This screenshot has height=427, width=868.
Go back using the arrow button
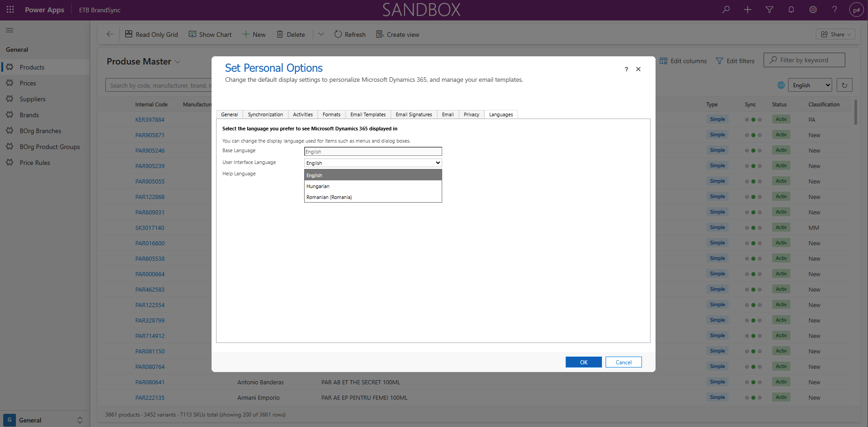[x=110, y=34]
